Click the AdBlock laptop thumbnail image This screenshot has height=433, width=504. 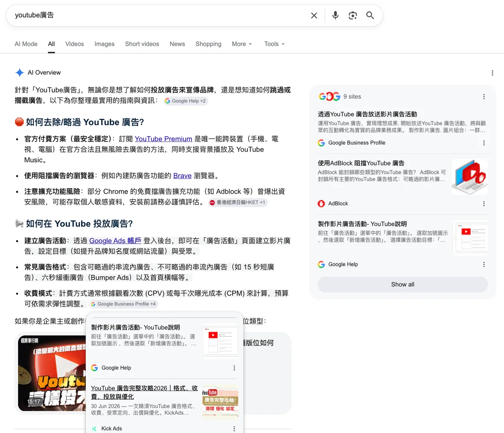pyautogui.click(x=470, y=177)
